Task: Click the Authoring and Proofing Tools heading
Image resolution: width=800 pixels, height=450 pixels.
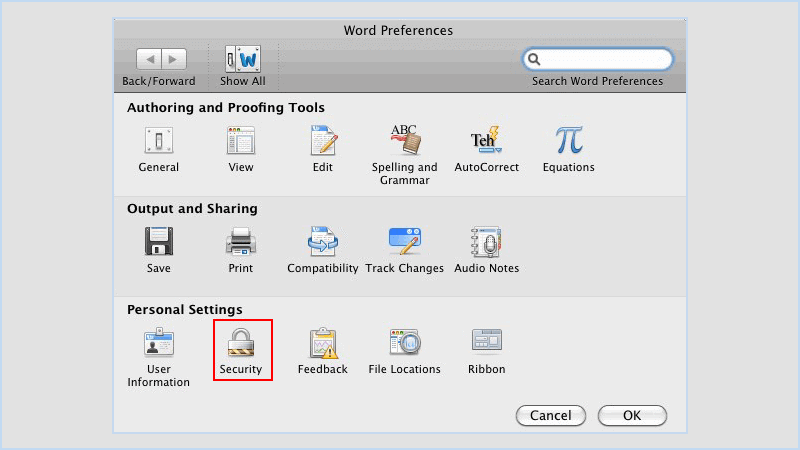Action: click(x=226, y=108)
